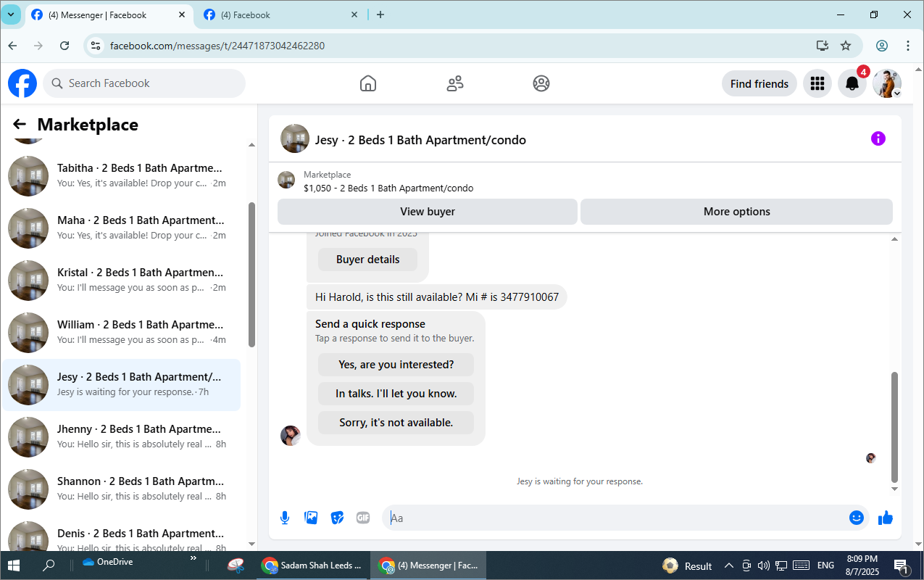
Task: Send 'In talks. I'll let you know.' response
Action: pyautogui.click(x=396, y=394)
